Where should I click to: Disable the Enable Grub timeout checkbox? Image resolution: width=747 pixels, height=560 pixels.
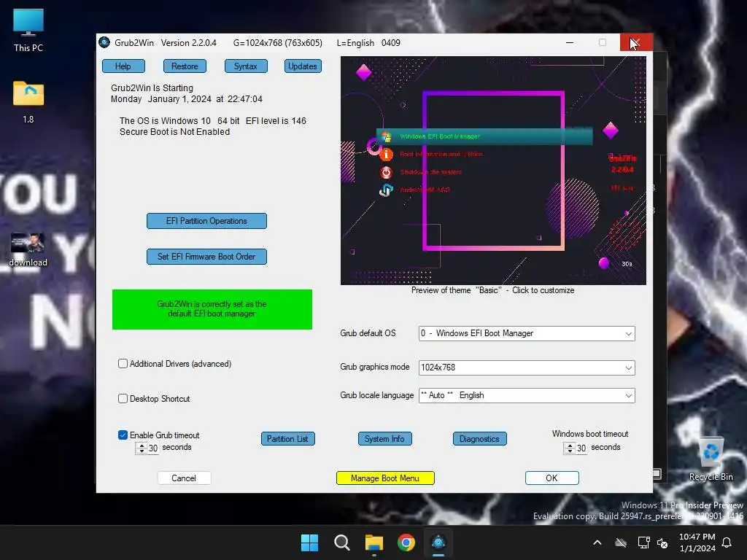coord(123,435)
